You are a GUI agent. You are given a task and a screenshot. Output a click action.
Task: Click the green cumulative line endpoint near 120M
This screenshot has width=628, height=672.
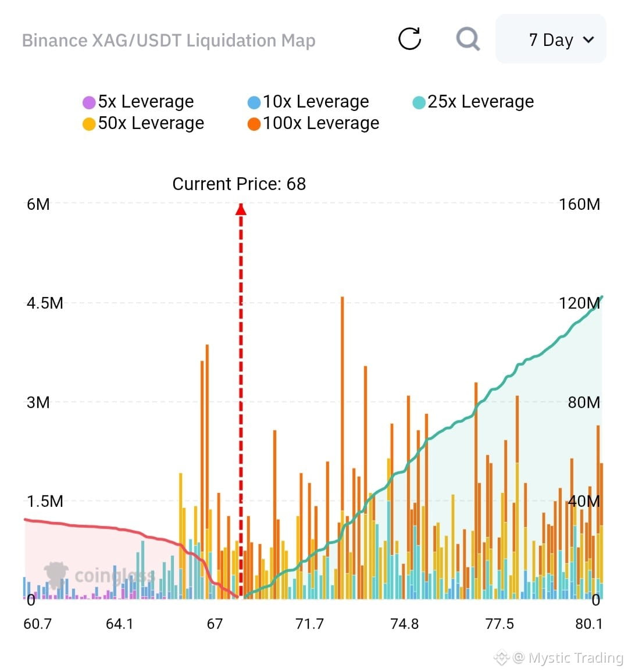tap(602, 297)
